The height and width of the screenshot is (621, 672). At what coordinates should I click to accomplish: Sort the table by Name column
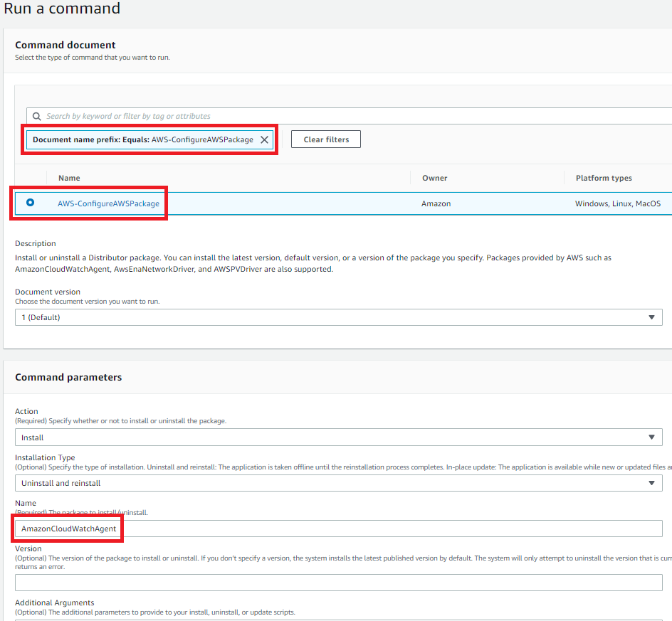pyautogui.click(x=68, y=177)
